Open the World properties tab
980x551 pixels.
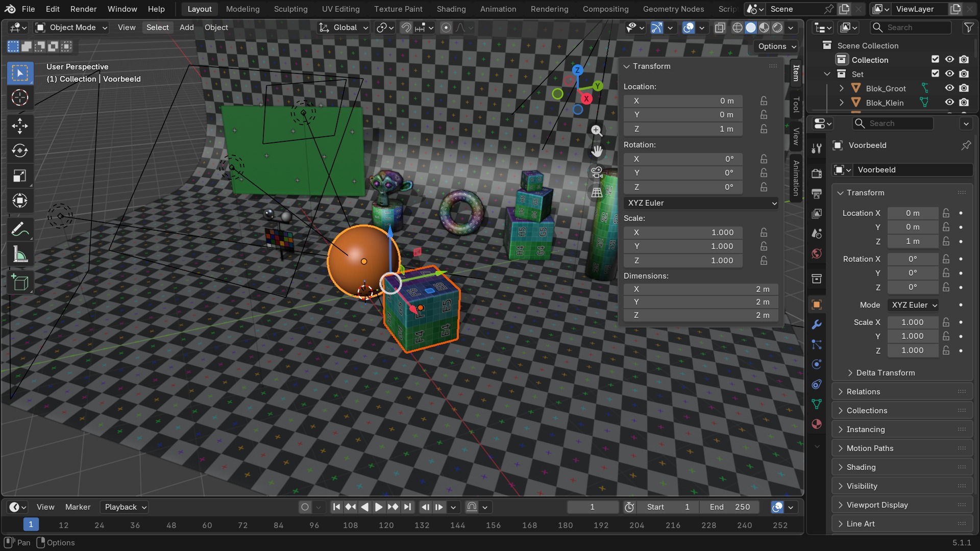(x=816, y=254)
